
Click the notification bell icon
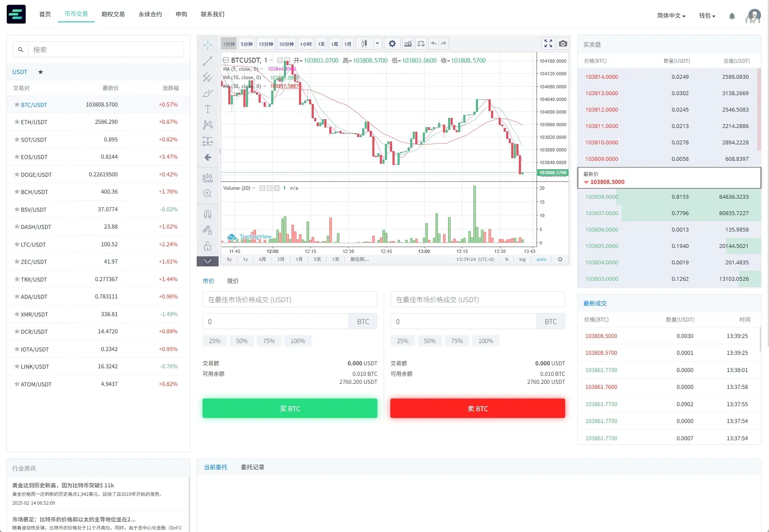(x=732, y=16)
